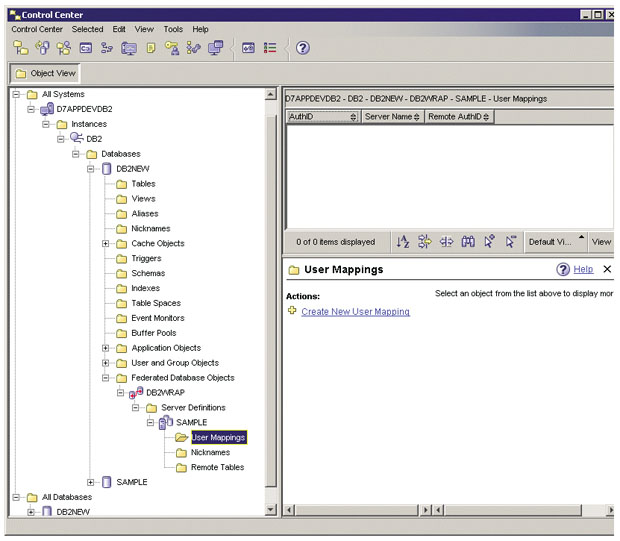Click the binoculars find icon
This screenshot has height=541, width=620.
click(x=468, y=242)
